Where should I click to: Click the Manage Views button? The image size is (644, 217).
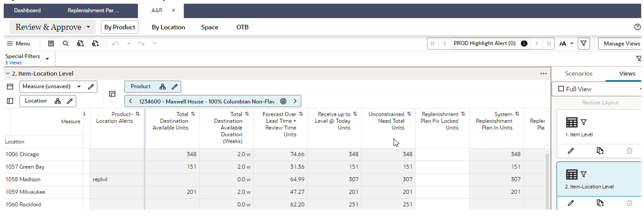[x=622, y=43]
